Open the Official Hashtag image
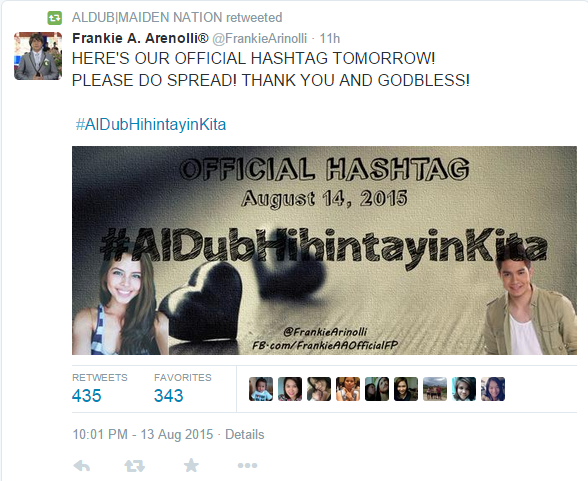This screenshot has width=588, height=481. tap(324, 250)
